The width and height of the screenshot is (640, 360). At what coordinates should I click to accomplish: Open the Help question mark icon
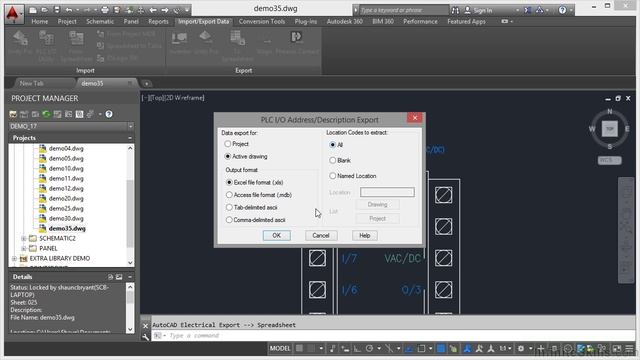pos(562,10)
